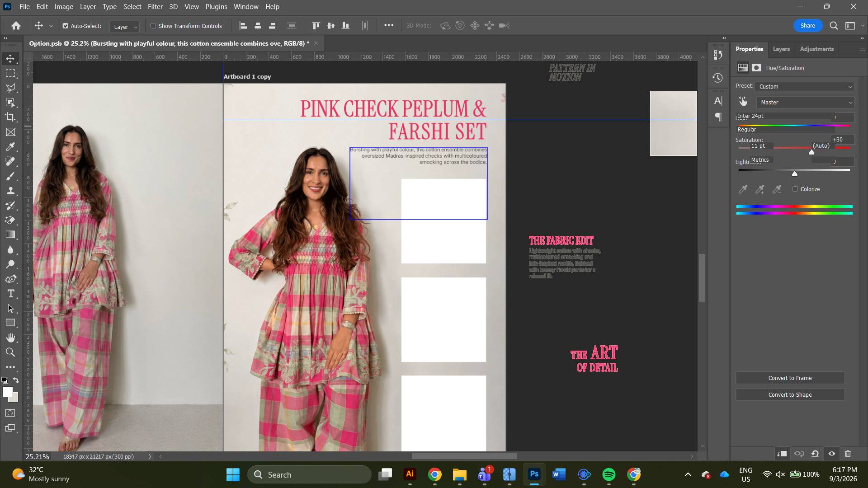This screenshot has width=868, height=488.
Task: Enable the Colorize checkbox
Action: (x=795, y=189)
